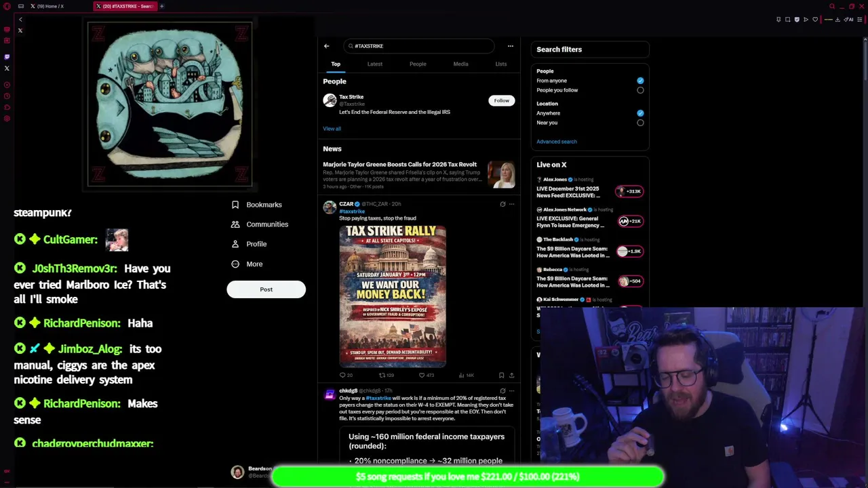Viewport: 868px width, 488px height.
Task: Open the browser downloads icon
Action: click(x=838, y=20)
